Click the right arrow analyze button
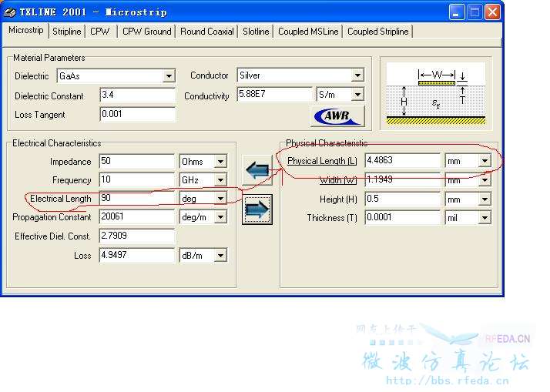Screen dimensions: 550x392 [257, 209]
